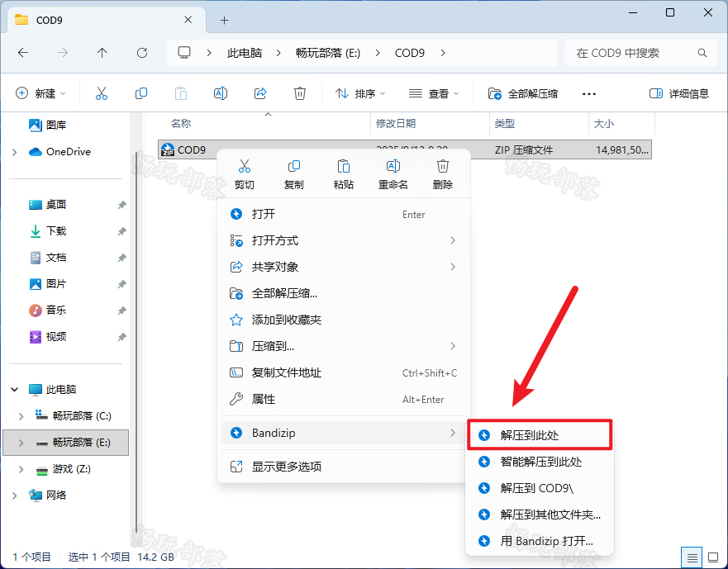Click 全部解压缩... in the context menu
This screenshot has height=569, width=728.
pyautogui.click(x=344, y=293)
